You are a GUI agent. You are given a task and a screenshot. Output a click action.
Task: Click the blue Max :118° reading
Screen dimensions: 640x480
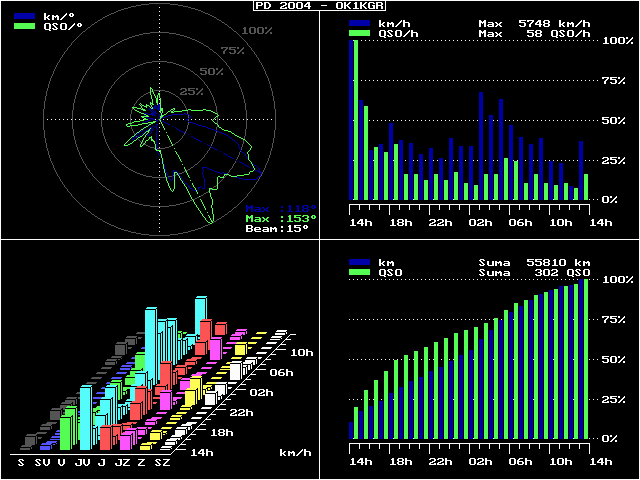281,209
